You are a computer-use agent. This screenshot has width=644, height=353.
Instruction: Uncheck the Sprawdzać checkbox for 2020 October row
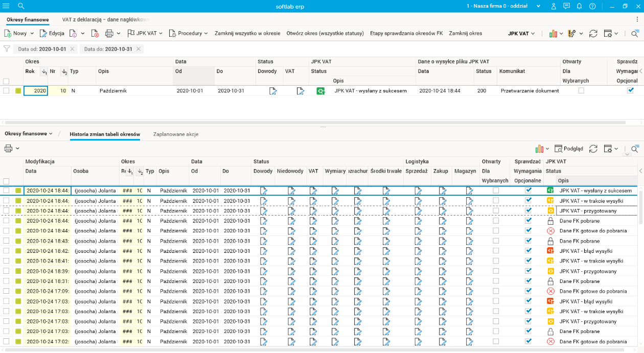tap(630, 90)
